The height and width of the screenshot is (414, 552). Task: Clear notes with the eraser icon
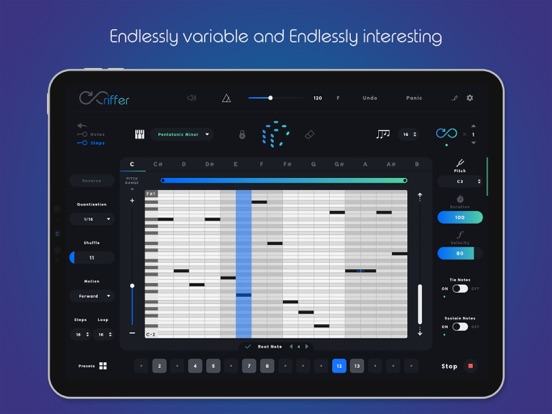(309, 134)
